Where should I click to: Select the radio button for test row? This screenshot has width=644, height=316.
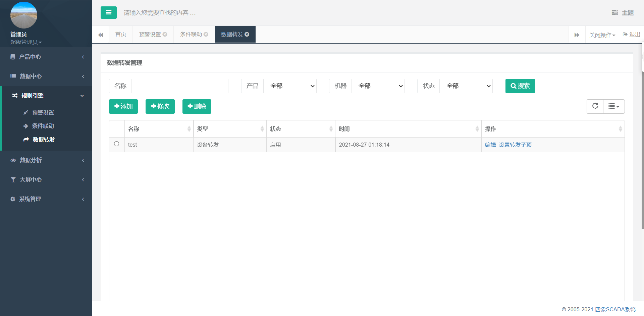(116, 144)
